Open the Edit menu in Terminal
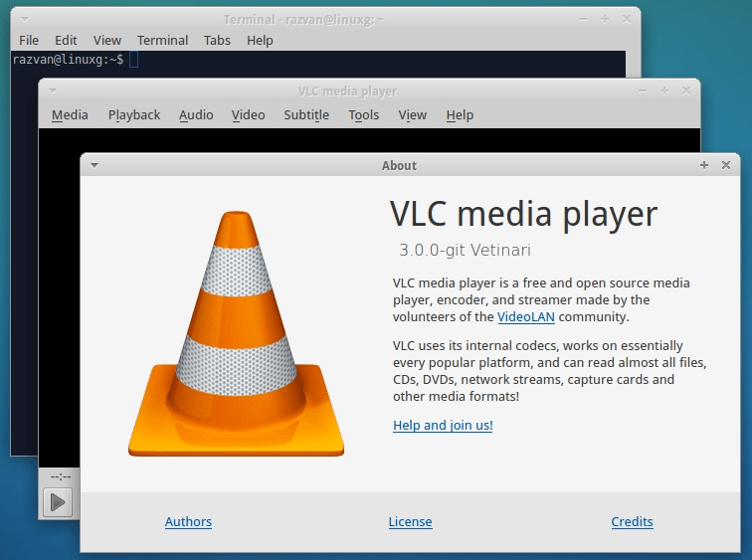This screenshot has height=560, width=752. point(66,40)
